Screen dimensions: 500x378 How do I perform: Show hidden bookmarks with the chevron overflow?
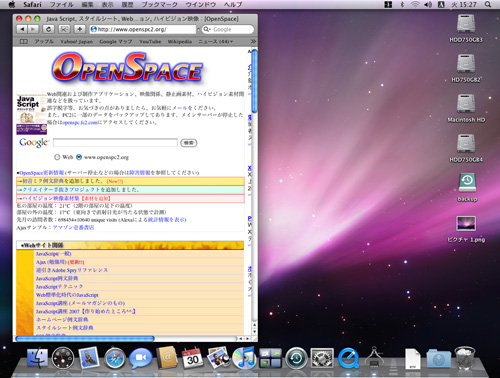[x=253, y=42]
